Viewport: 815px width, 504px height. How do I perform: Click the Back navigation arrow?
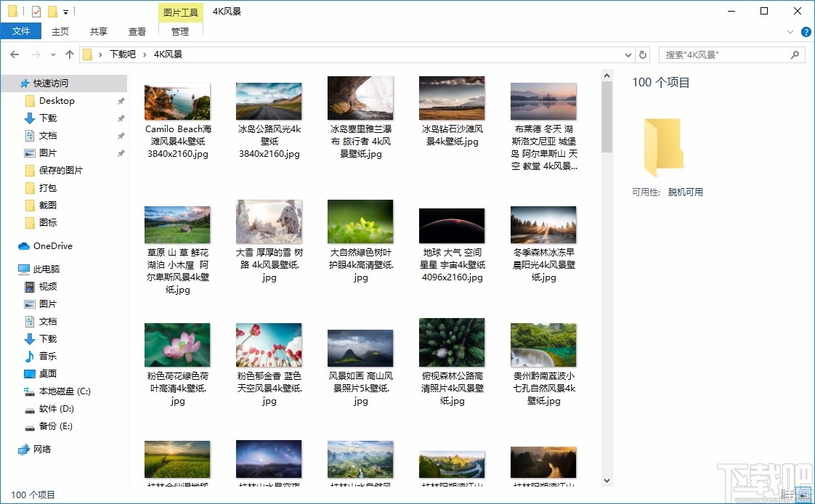coord(15,54)
